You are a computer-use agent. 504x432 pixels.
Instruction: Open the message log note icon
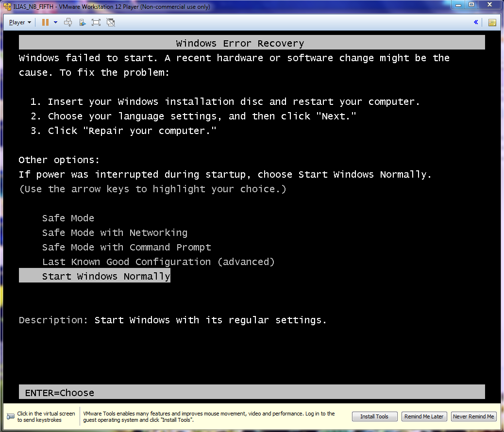click(492, 22)
